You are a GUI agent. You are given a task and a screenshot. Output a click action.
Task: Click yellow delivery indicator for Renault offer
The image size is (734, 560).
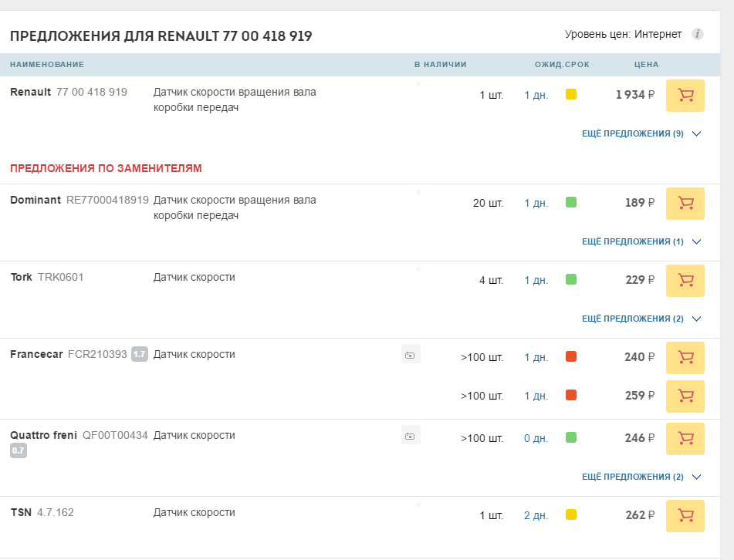point(571,95)
